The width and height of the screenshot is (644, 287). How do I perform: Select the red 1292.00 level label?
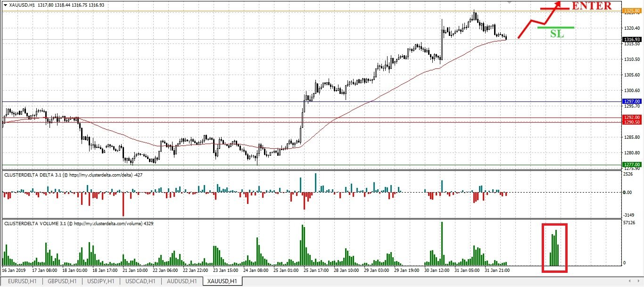click(x=631, y=117)
